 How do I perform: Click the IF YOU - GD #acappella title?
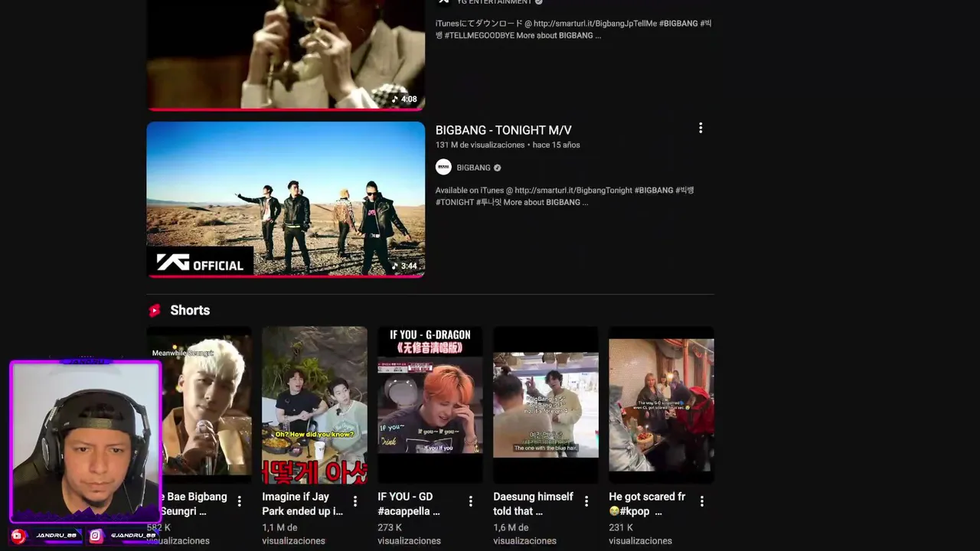pyautogui.click(x=409, y=504)
